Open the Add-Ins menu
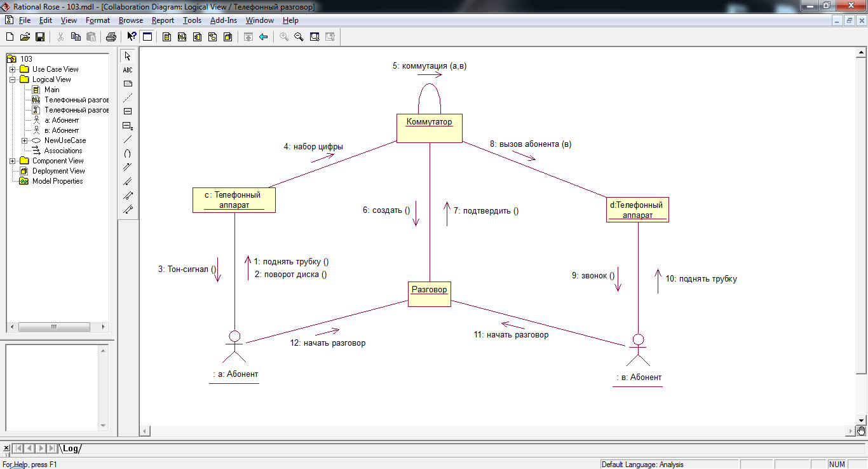This screenshot has width=868, height=469. pyautogui.click(x=224, y=20)
